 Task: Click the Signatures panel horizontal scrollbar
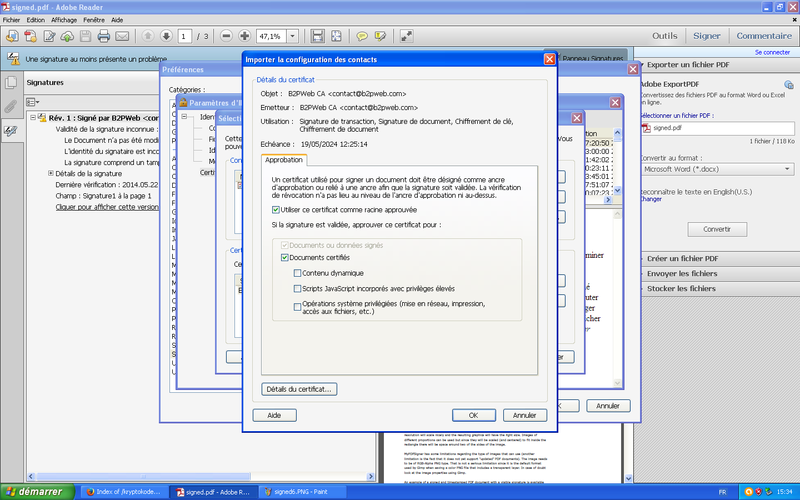(200, 477)
